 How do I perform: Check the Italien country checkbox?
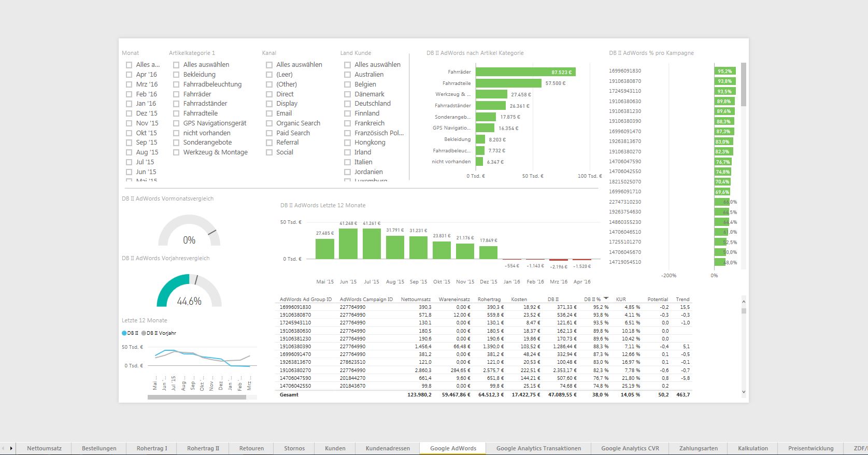347,162
